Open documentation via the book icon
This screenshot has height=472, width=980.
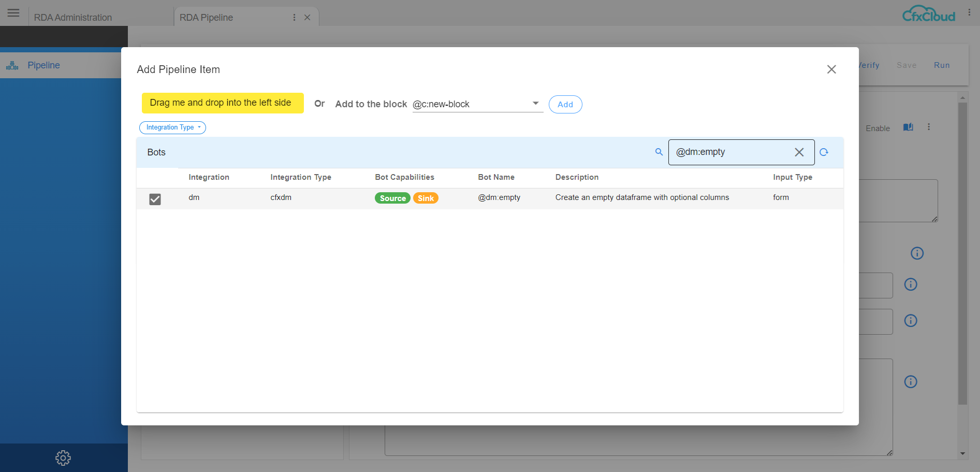tap(908, 127)
